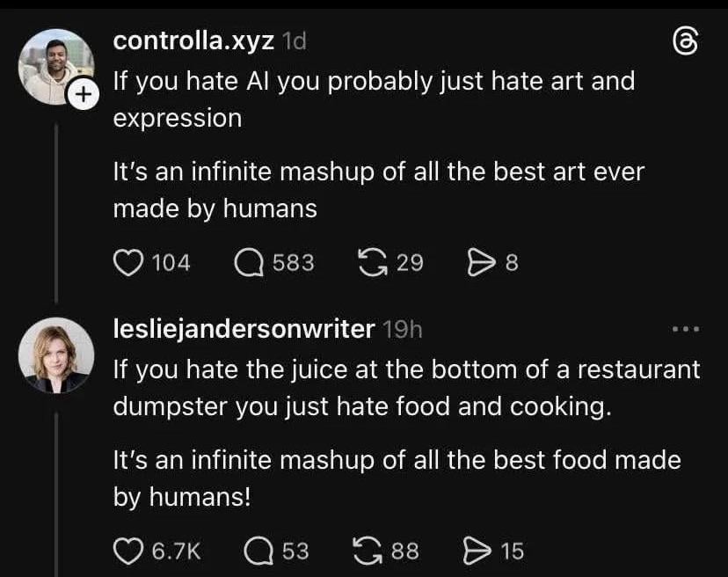
Task: Visit lesliejandersonwriter username link
Action: click(x=244, y=329)
